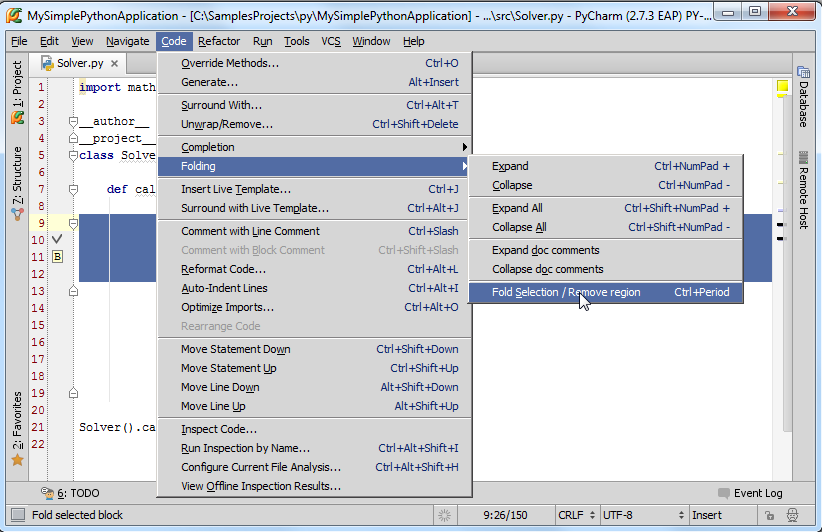Click the yellow analysis status indicator
This screenshot has height=532, width=822.
(x=782, y=86)
